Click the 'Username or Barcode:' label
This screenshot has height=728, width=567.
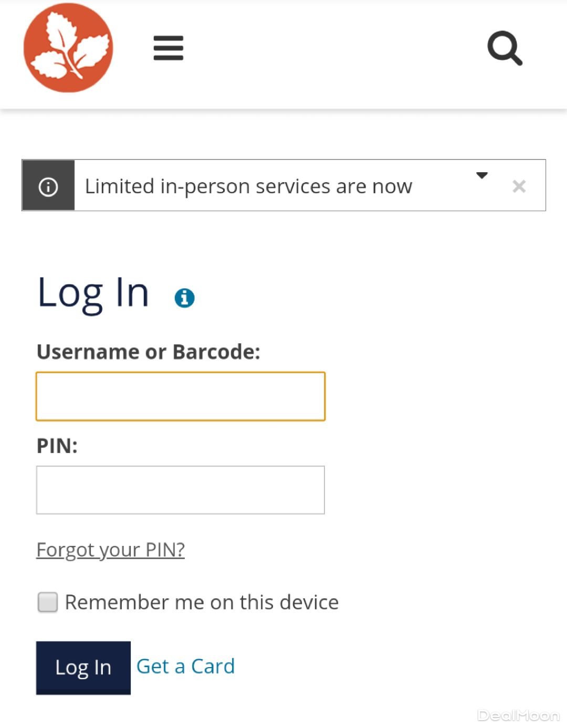148,352
